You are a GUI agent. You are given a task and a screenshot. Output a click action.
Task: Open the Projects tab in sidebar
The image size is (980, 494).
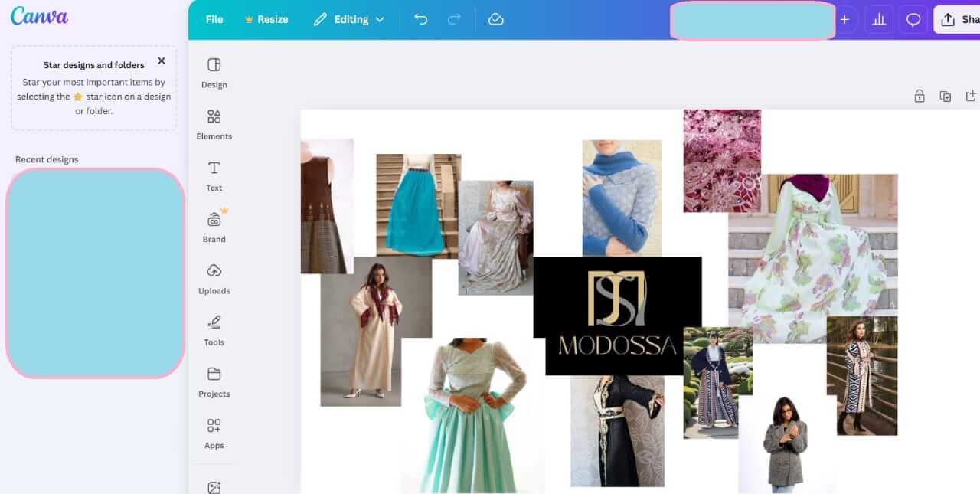(214, 381)
